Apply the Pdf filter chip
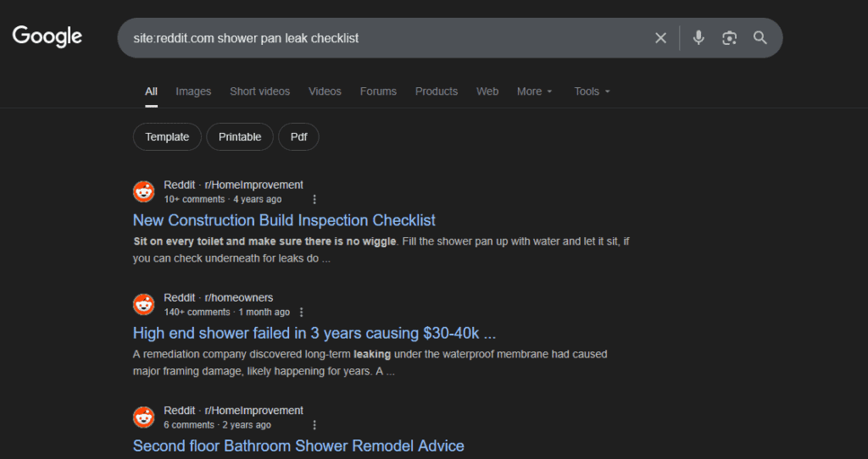868x459 pixels. [x=299, y=136]
